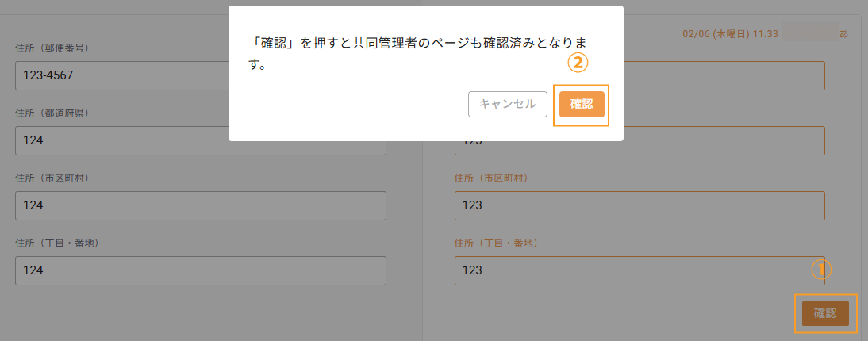The image size is (868, 341).
Task: Click the circled number ① marker
Action: coord(821,270)
